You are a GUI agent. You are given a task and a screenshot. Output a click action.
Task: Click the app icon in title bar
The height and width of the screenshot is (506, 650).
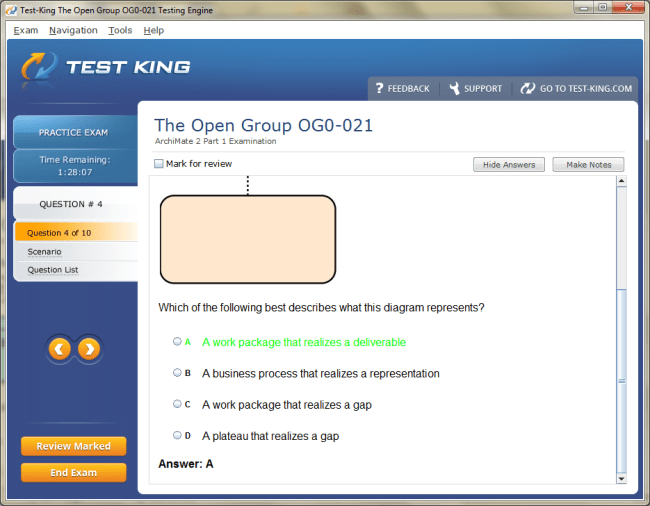tap(11, 10)
